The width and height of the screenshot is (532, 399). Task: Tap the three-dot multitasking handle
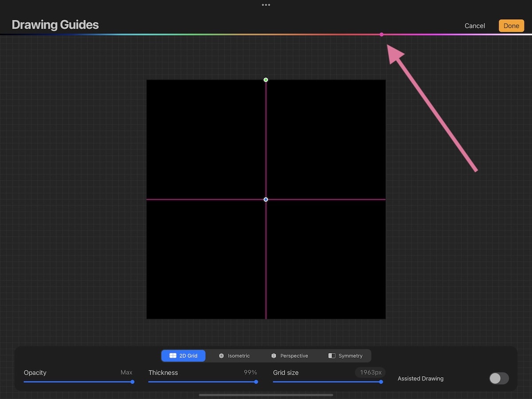(266, 5)
